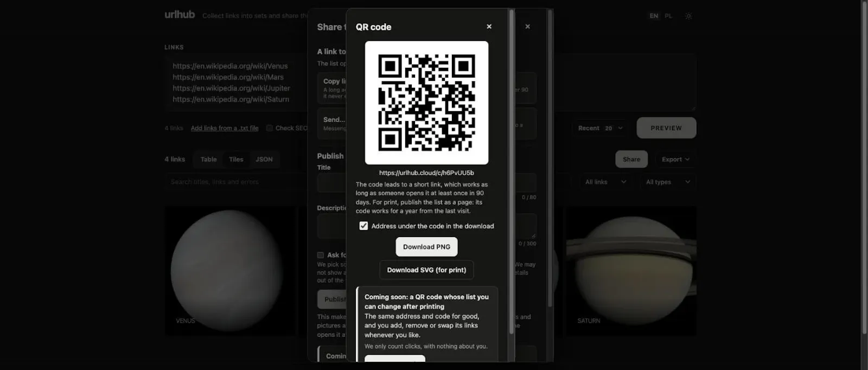The width and height of the screenshot is (868, 370).
Task: Click the Copy link option in Share dialog
Action: 331,88
